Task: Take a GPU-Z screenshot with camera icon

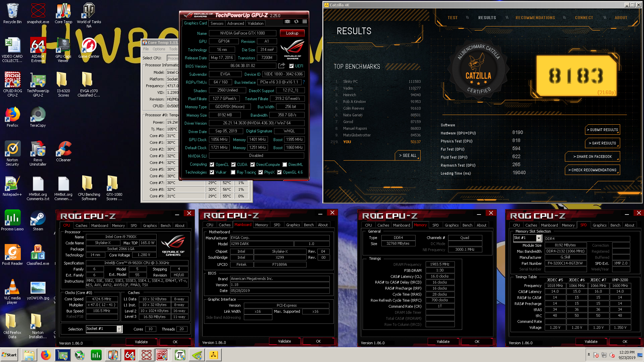Action: pyautogui.click(x=287, y=21)
